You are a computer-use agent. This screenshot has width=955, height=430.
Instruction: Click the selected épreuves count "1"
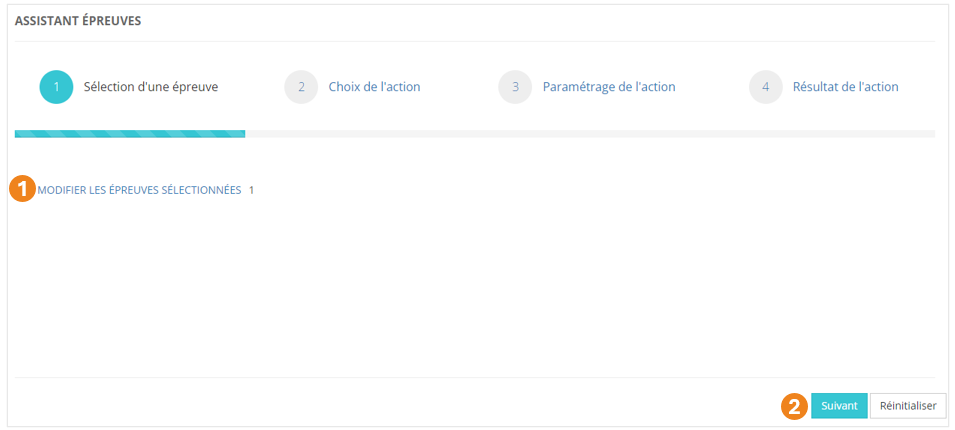coord(252,189)
